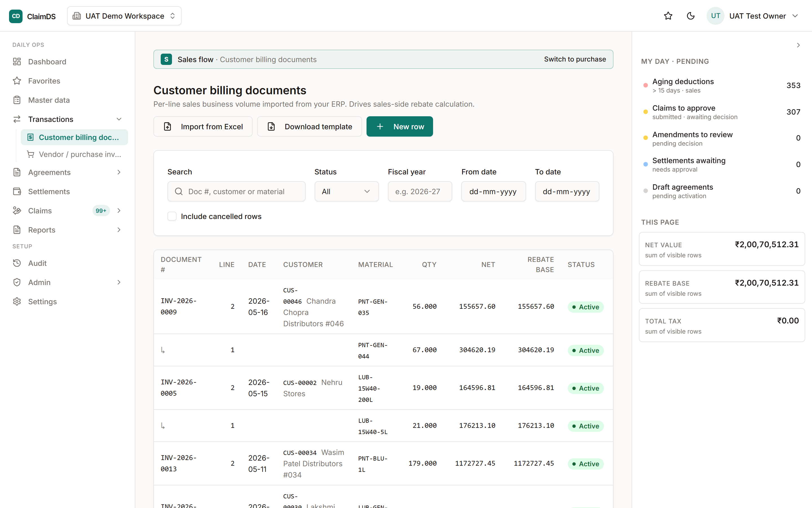
Task: Click the Transactions arrows icon
Action: tap(17, 119)
